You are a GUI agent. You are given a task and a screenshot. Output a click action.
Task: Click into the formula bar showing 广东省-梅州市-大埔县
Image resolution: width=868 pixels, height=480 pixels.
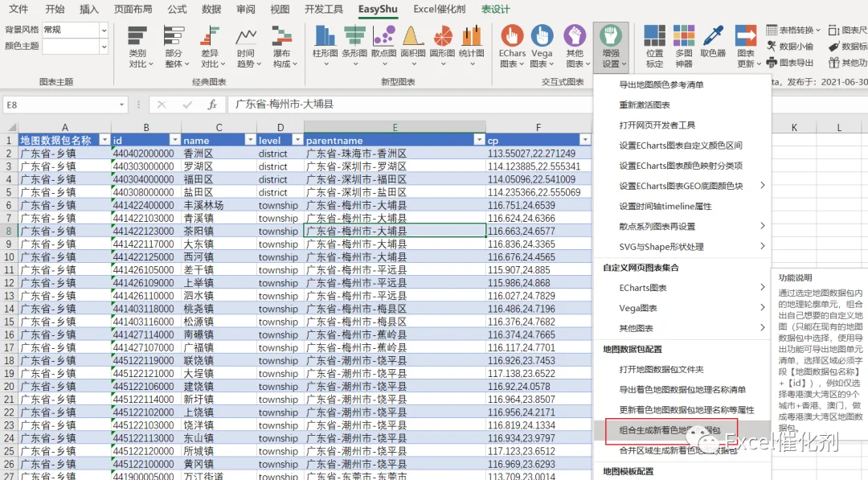point(410,105)
